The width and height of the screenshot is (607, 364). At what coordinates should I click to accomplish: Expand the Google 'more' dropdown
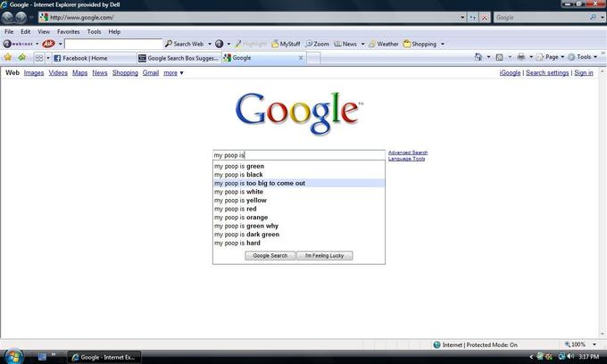click(173, 73)
